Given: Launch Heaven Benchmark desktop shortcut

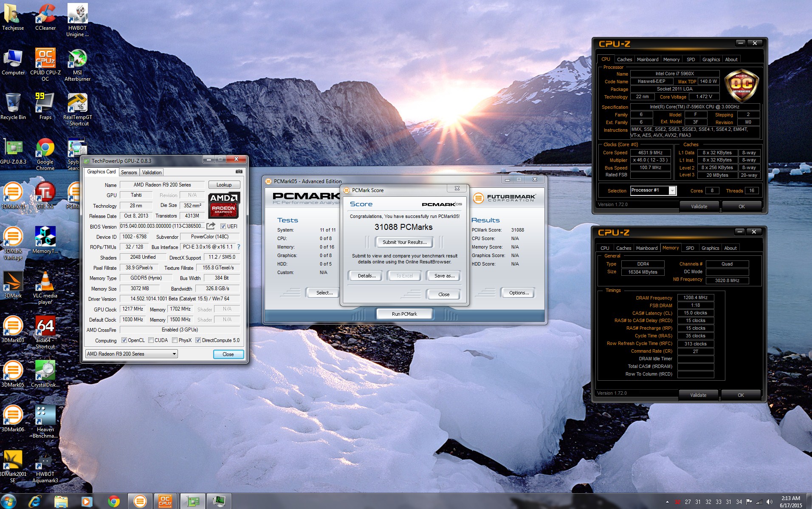Looking at the screenshot, I should (45, 421).
